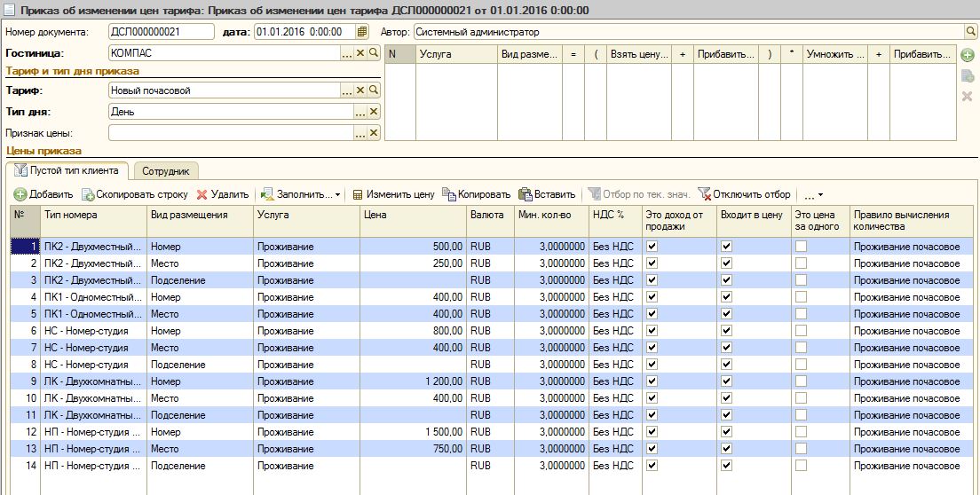980x495 pixels.
Task: Click Проживание почасовое in row 13
Action: [x=912, y=448]
